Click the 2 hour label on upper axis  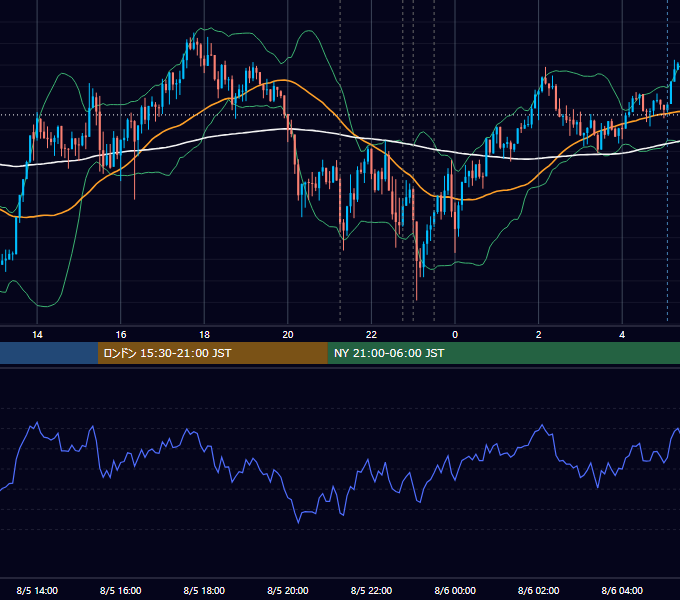pyautogui.click(x=539, y=335)
